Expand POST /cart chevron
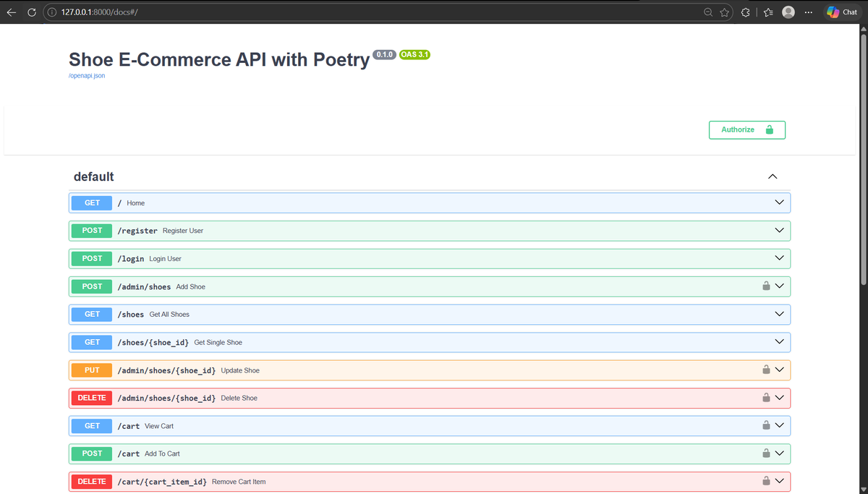Image resolution: width=868 pixels, height=494 pixels. (779, 453)
